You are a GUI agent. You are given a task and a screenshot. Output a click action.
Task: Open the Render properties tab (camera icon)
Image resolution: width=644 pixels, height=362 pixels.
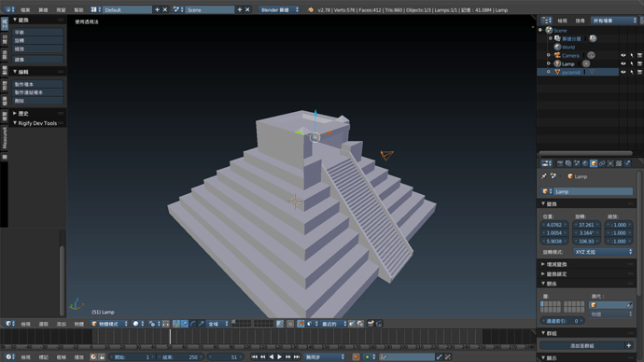(x=560, y=163)
